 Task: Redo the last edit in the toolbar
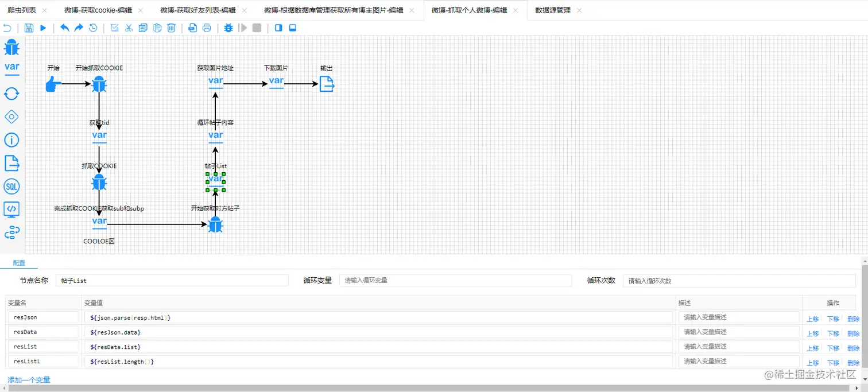[79, 28]
